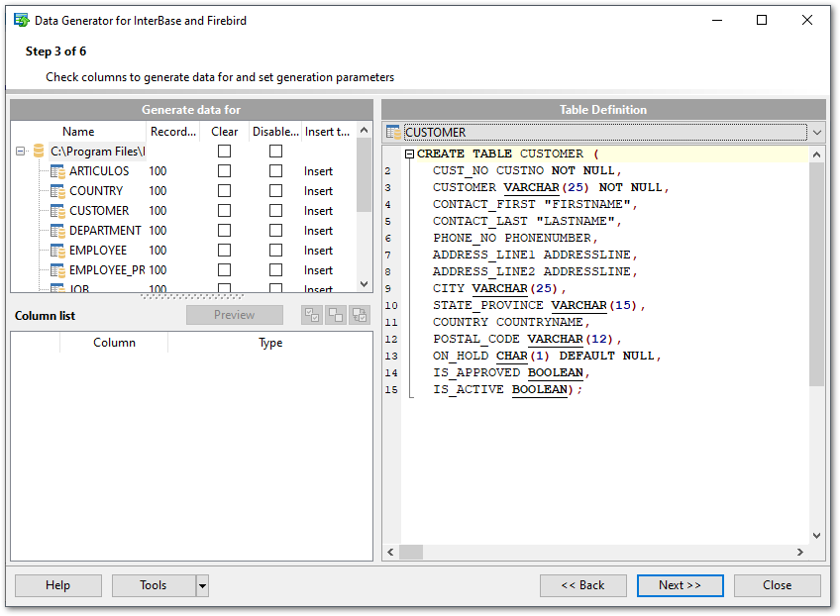This screenshot has width=840, height=616.
Task: Collapse the C:\Program Files database tree node
Action: point(21,152)
